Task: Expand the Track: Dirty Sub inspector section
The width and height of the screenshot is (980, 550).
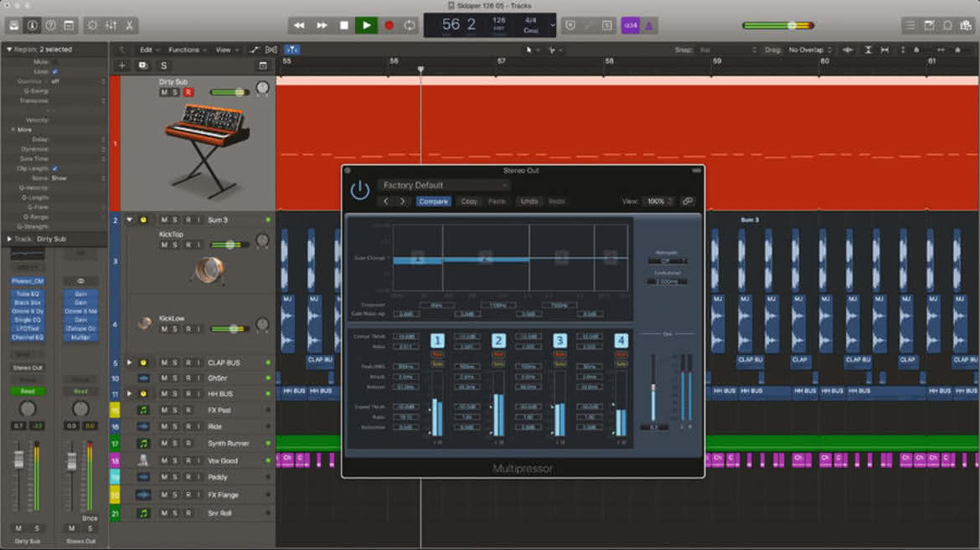Action: (x=8, y=239)
